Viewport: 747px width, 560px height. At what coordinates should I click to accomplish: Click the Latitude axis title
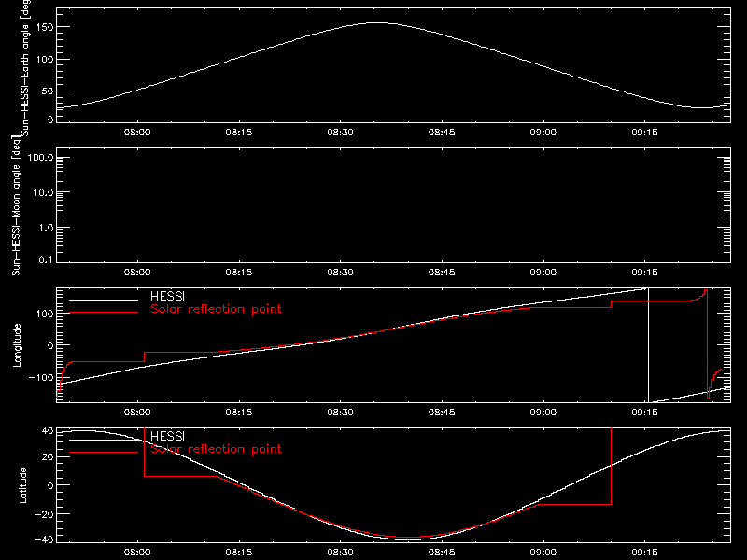click(22, 485)
